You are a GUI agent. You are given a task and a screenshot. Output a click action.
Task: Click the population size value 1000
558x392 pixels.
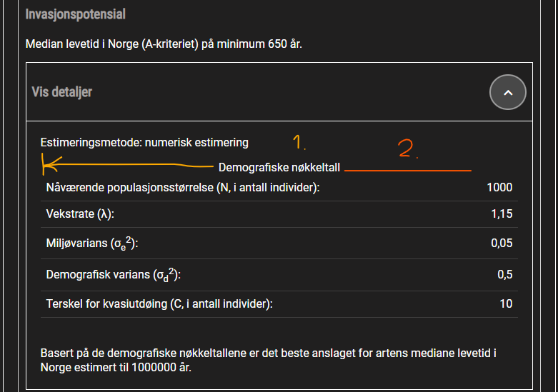[x=499, y=188]
